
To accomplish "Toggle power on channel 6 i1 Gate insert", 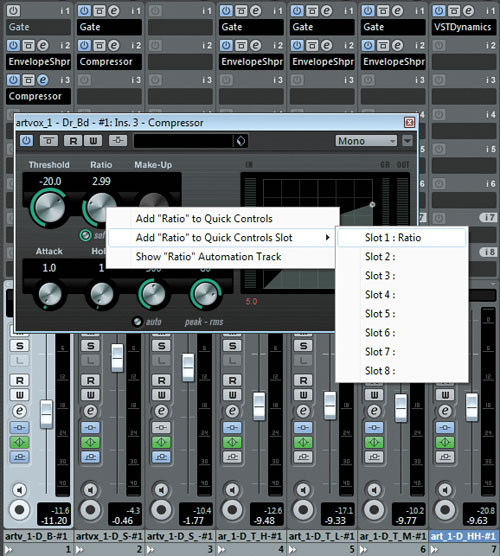I will tap(368, 11).
